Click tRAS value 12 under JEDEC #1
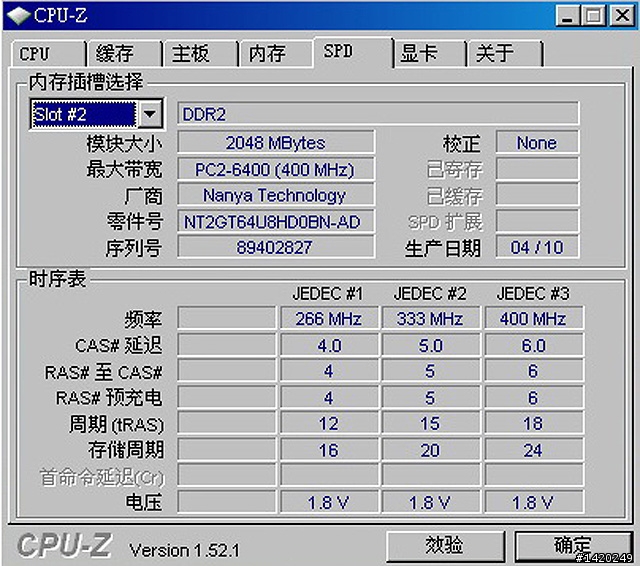Screen dimensions: 640x566 pyautogui.click(x=329, y=423)
